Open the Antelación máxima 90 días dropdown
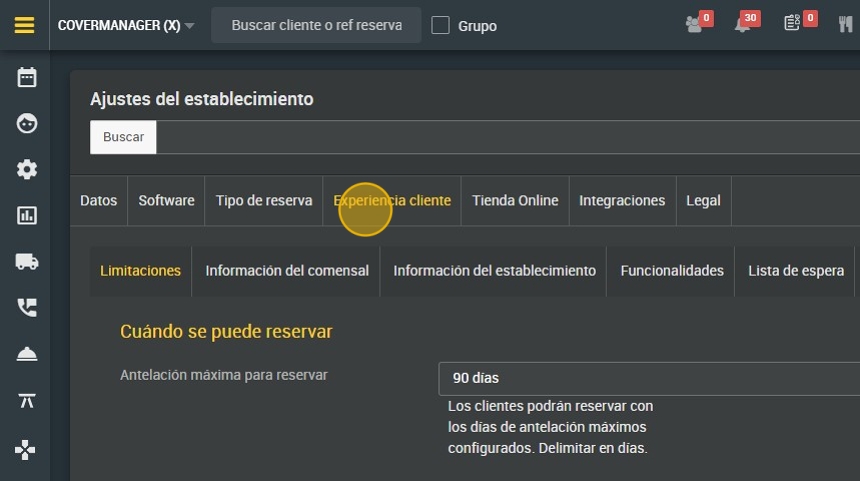860x481 pixels. click(x=649, y=378)
